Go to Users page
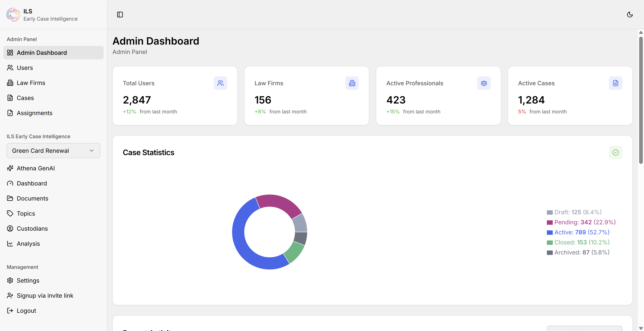644x331 pixels. (54, 68)
